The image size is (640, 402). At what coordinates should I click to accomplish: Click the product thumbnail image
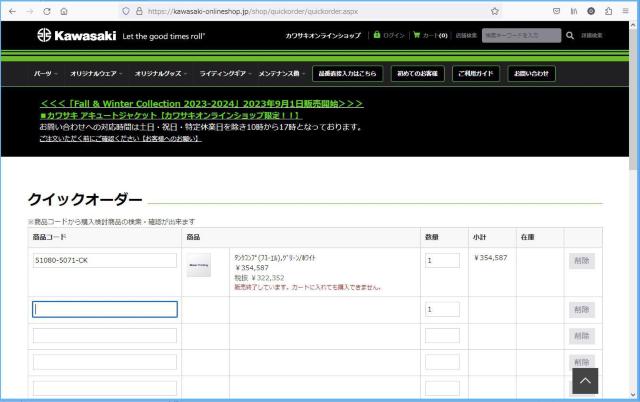coord(199,265)
